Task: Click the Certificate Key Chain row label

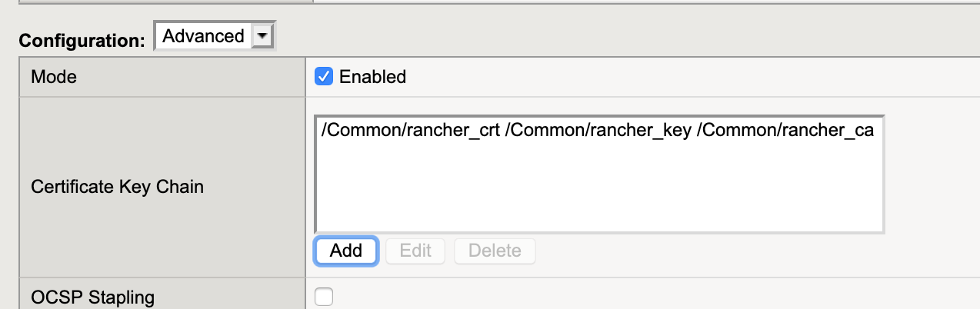Action: pos(117,187)
